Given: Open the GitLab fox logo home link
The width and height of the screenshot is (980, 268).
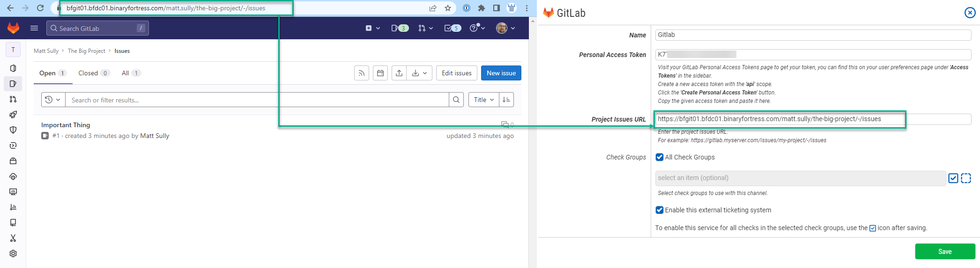Looking at the screenshot, I should 13,28.
